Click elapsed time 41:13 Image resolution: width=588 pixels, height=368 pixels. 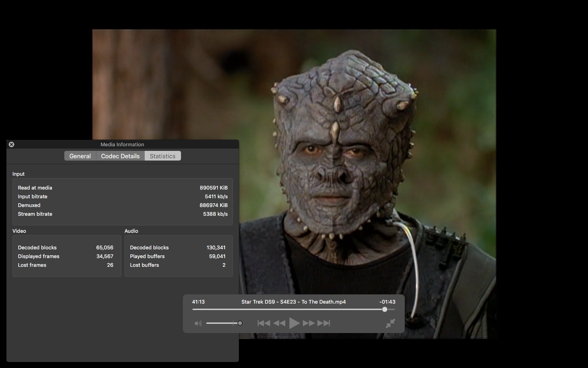click(x=198, y=302)
